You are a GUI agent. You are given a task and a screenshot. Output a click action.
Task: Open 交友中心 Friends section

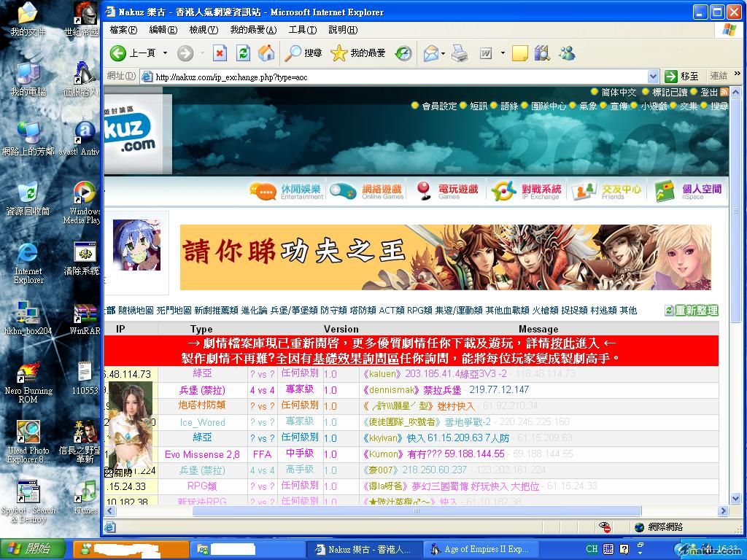point(607,192)
